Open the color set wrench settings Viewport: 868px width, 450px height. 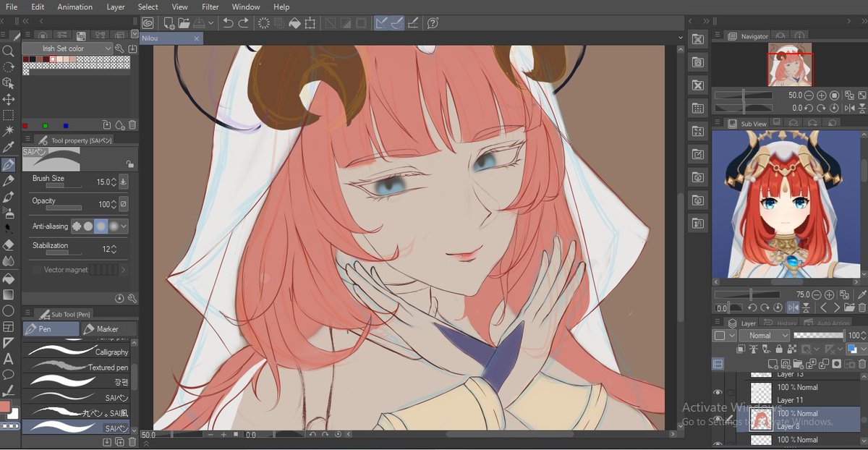click(119, 48)
